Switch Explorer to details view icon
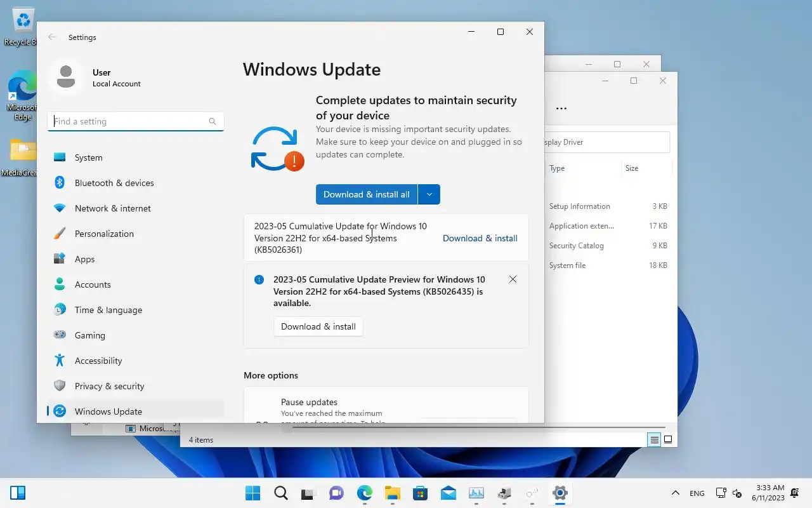812x508 pixels. 654,439
